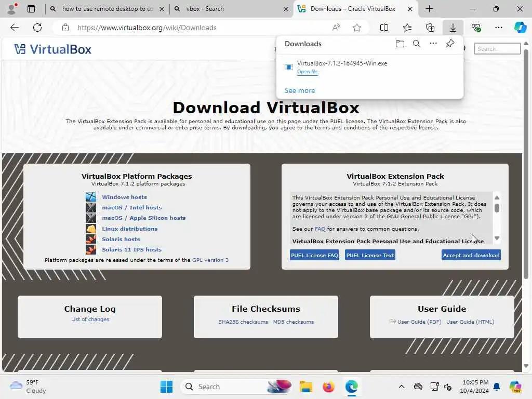Show hidden system tray icons
This screenshot has height=399, width=532.
[x=402, y=387]
